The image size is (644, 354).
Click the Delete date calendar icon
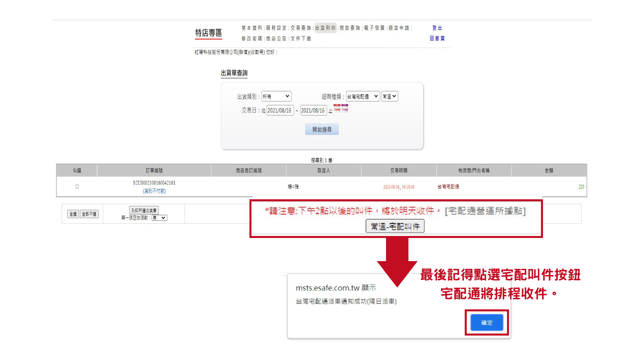[337, 108]
